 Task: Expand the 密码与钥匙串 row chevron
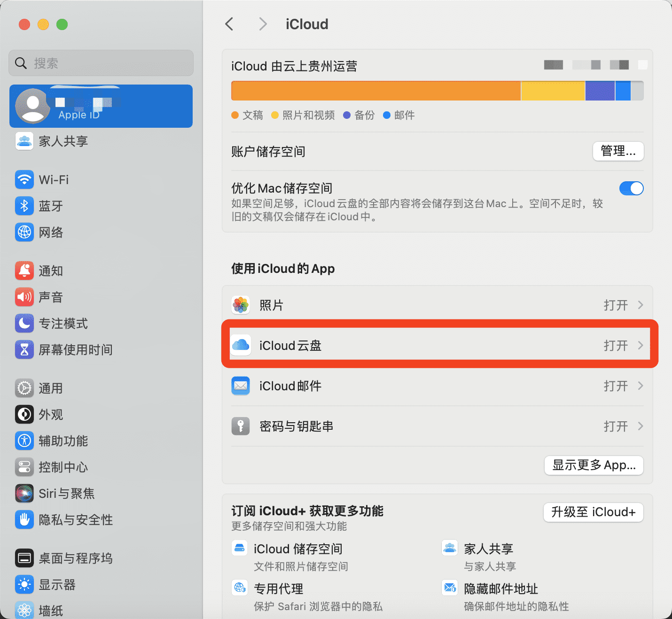tap(640, 426)
